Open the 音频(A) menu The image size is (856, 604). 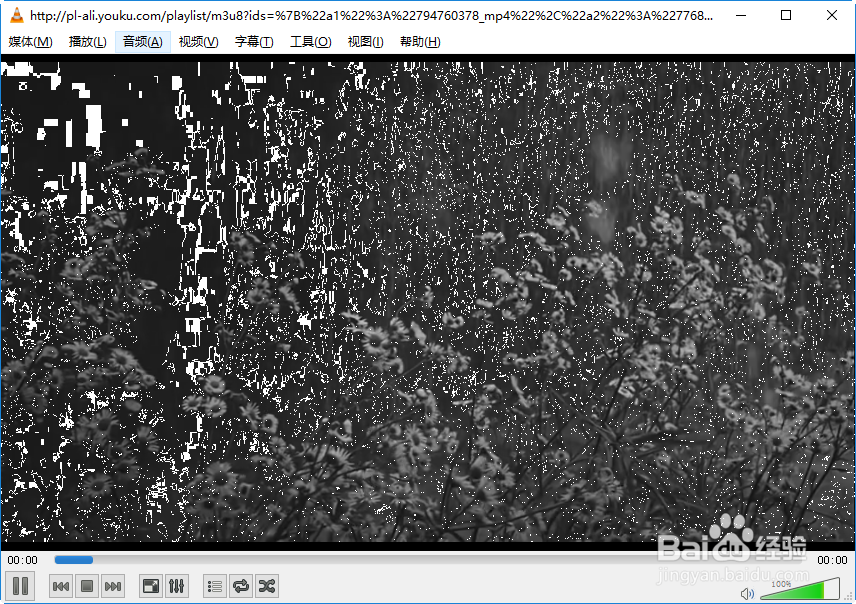[142, 42]
